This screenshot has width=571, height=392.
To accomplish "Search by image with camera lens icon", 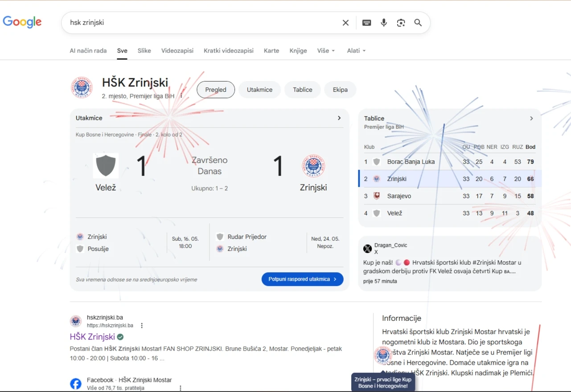I will [401, 23].
